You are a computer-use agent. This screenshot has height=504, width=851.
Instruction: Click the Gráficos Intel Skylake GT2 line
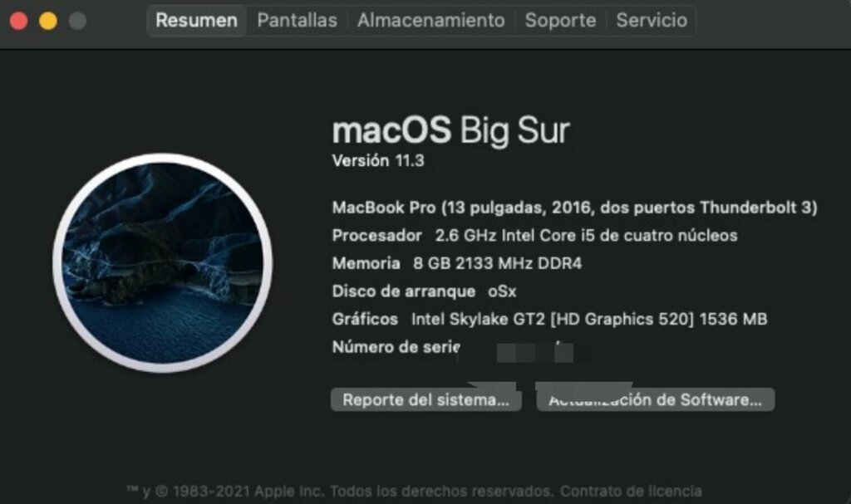coord(550,319)
